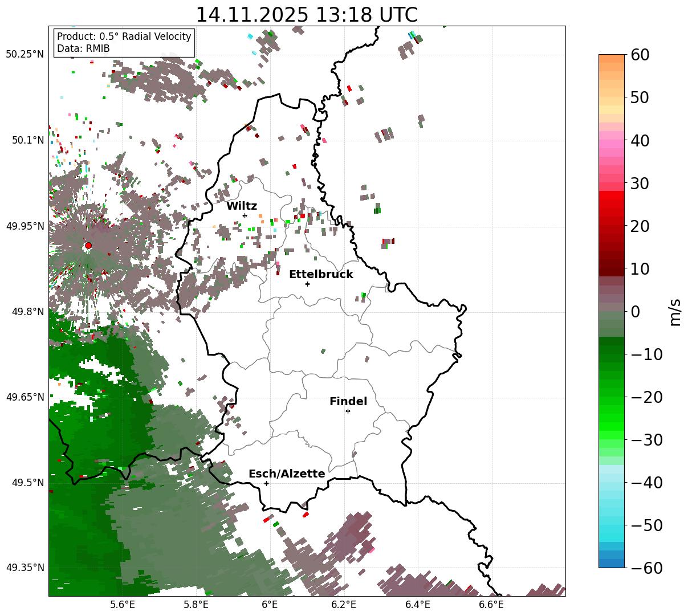Click the cross marker below Findel
Screen dimensions: 688x616
(348, 411)
